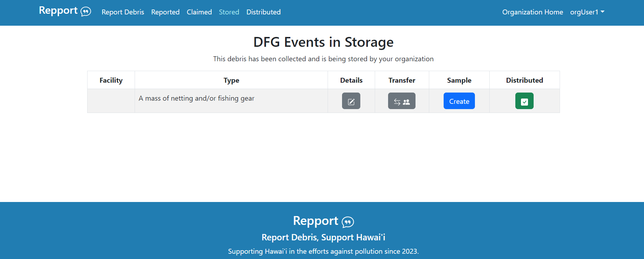Expand the orgUser1 account dropdown
The height and width of the screenshot is (259, 644).
(587, 12)
